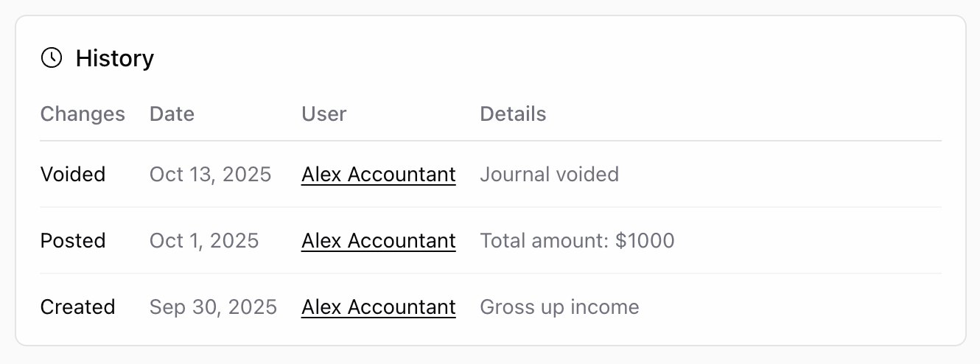Click the Journal voided details text
Viewport: 980px width, 364px height.
tap(549, 175)
